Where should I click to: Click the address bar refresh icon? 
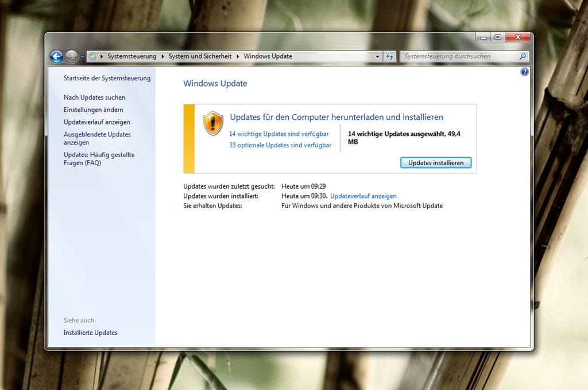(390, 56)
